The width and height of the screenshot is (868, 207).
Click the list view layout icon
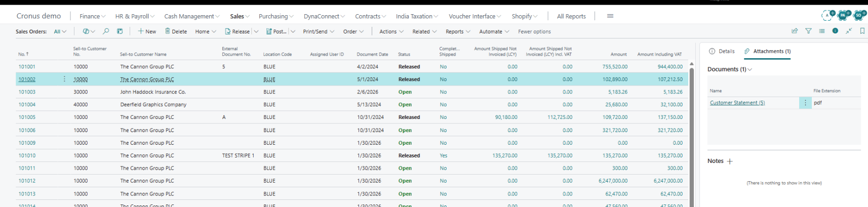[x=822, y=31]
